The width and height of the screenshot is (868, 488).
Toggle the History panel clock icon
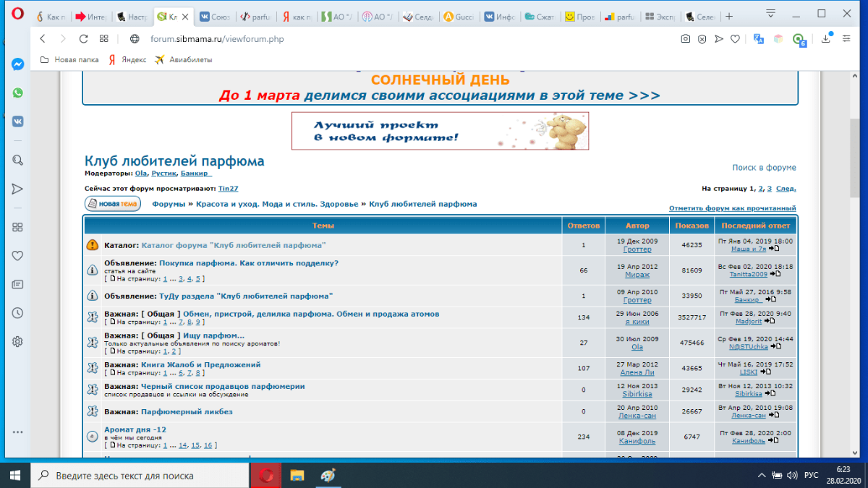[17, 312]
